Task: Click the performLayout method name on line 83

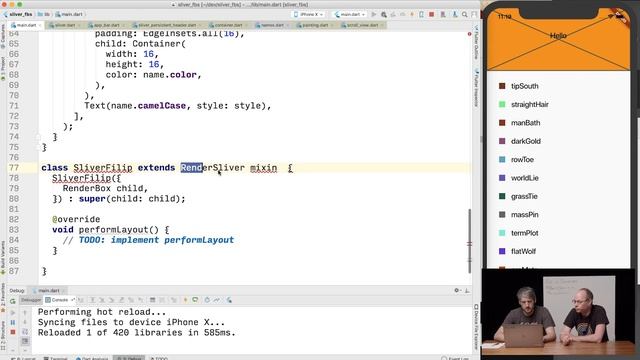Action: coord(113,229)
